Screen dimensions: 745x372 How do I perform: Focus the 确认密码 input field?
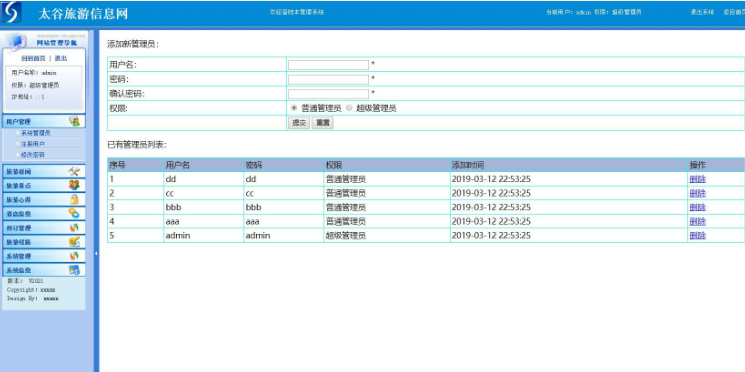click(x=328, y=94)
